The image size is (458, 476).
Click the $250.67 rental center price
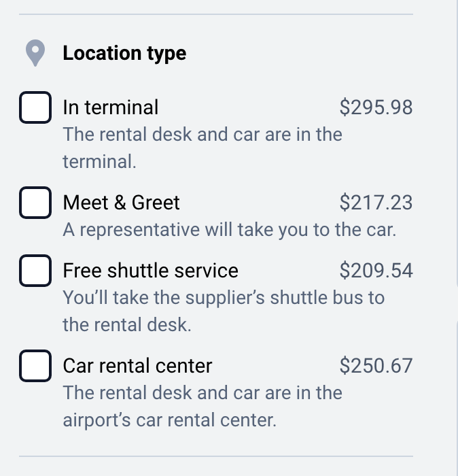coord(376,366)
